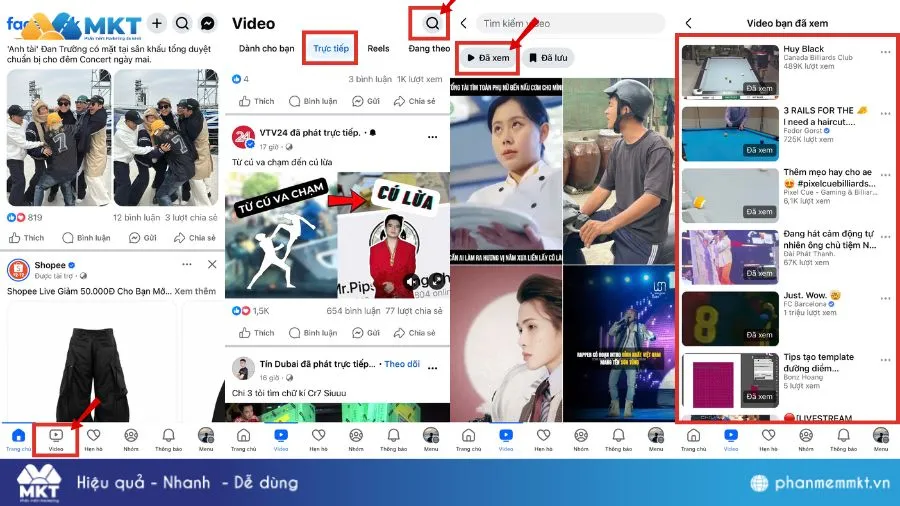
Task: Open Menu avatar in first panel bottom bar
Action: 206,440
